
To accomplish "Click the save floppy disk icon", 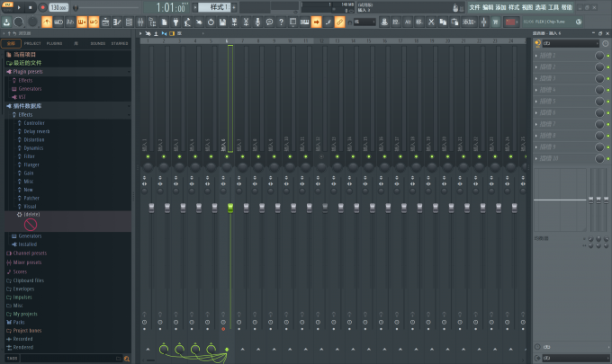I will point(222,22).
